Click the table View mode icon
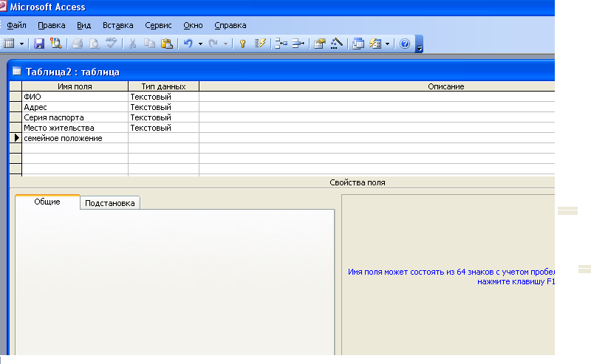Viewport: 591px width, 364px height. coord(10,44)
